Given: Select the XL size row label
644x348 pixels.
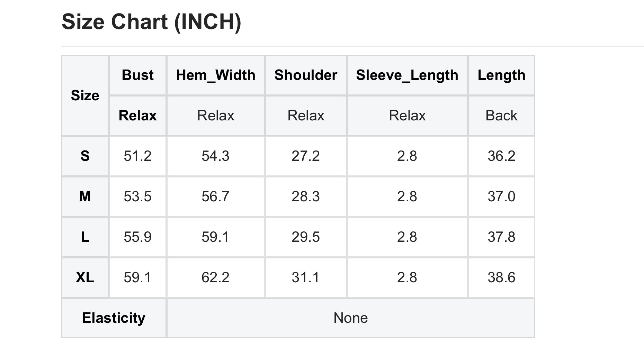Looking at the screenshot, I should 85,277.
